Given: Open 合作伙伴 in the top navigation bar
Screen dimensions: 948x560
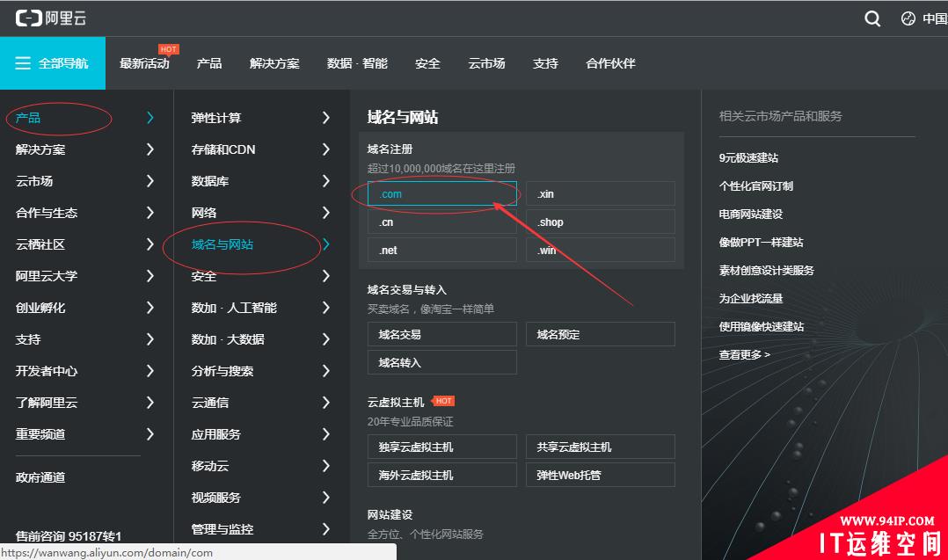Looking at the screenshot, I should [x=610, y=63].
